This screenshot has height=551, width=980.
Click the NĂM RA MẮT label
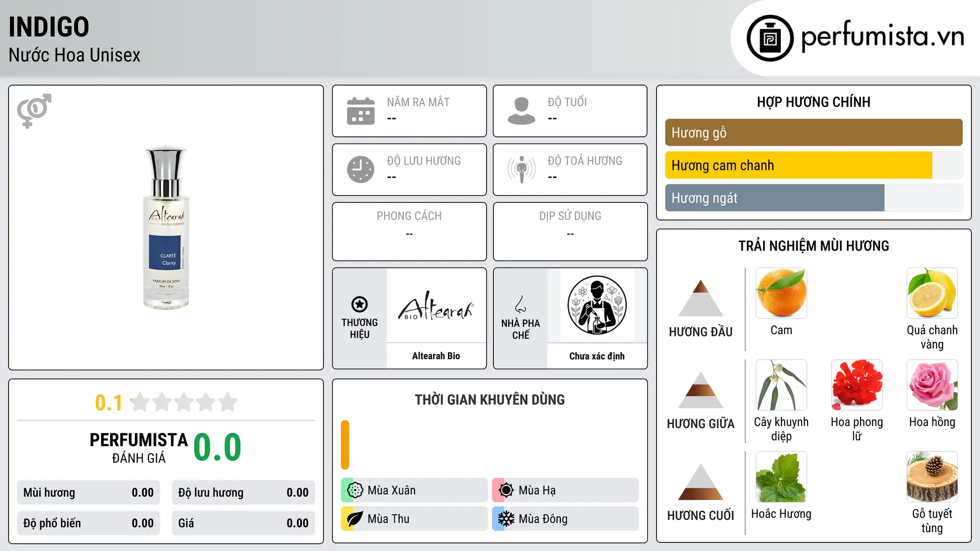[418, 102]
